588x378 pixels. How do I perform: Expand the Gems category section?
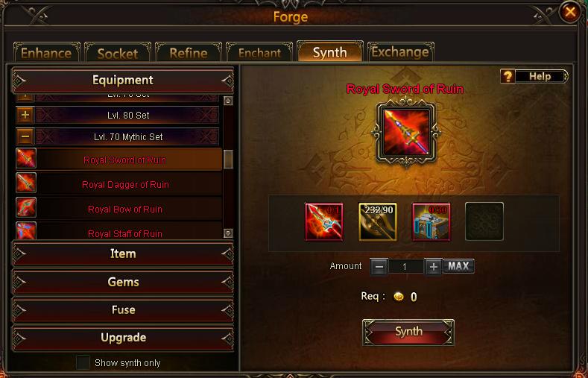[x=123, y=282]
